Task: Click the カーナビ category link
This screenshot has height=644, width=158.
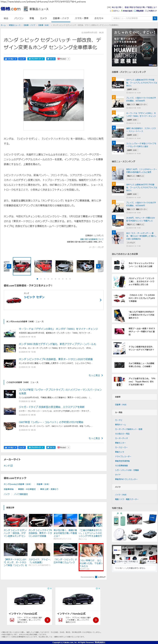Action: point(119,420)
